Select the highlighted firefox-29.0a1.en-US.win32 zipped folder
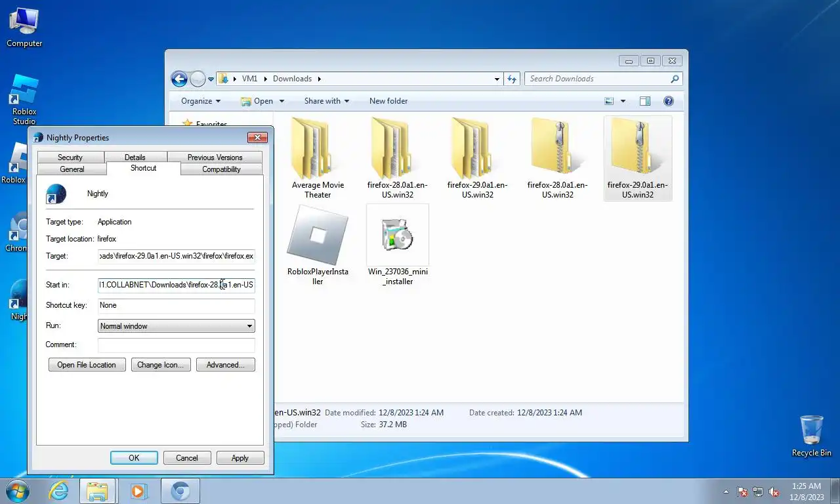This screenshot has width=840, height=504. tap(637, 158)
